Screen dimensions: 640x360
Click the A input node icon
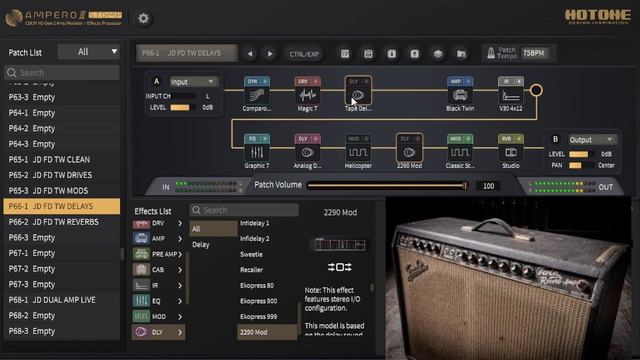(156, 81)
